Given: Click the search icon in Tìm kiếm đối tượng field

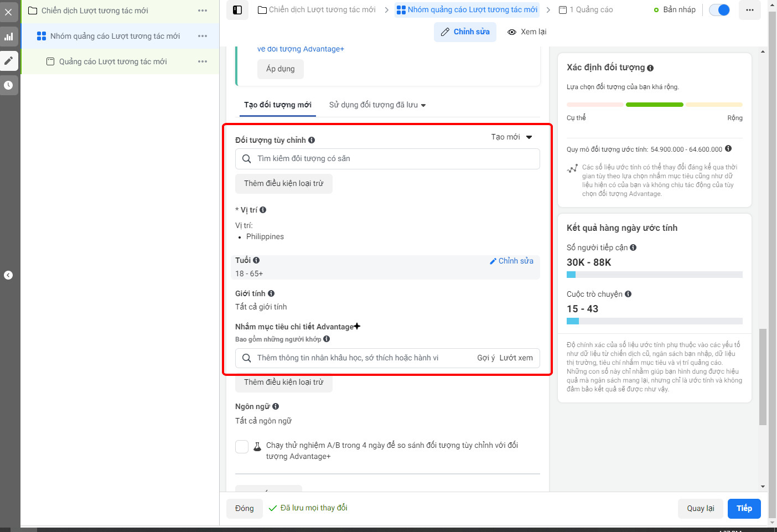Looking at the screenshot, I should tap(247, 159).
